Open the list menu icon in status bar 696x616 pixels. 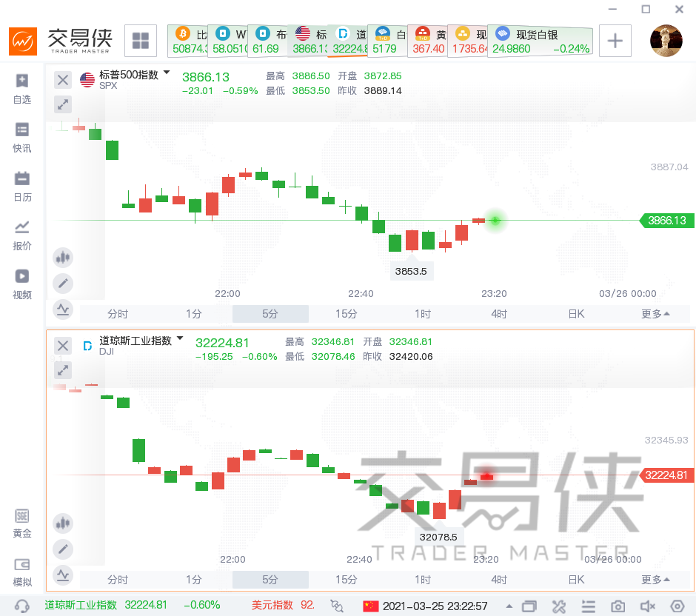589,606
